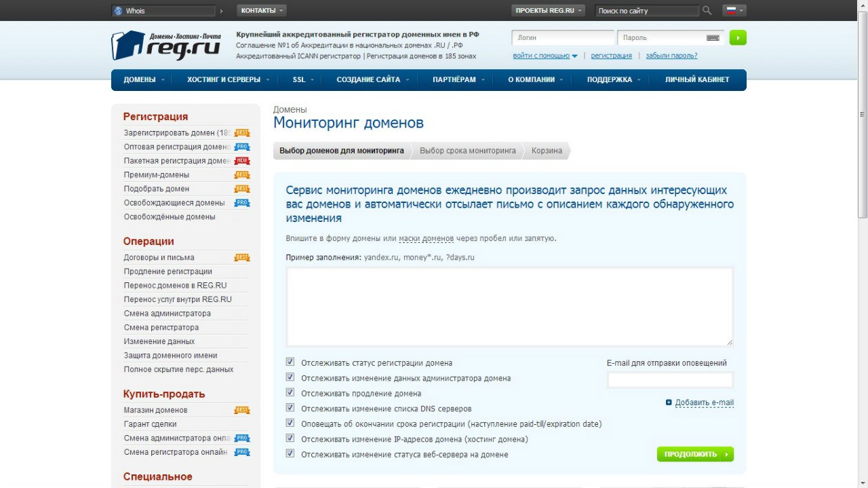Click the plus icon beside Добавить e-mail
Screen dimensions: 868x488
click(669, 402)
